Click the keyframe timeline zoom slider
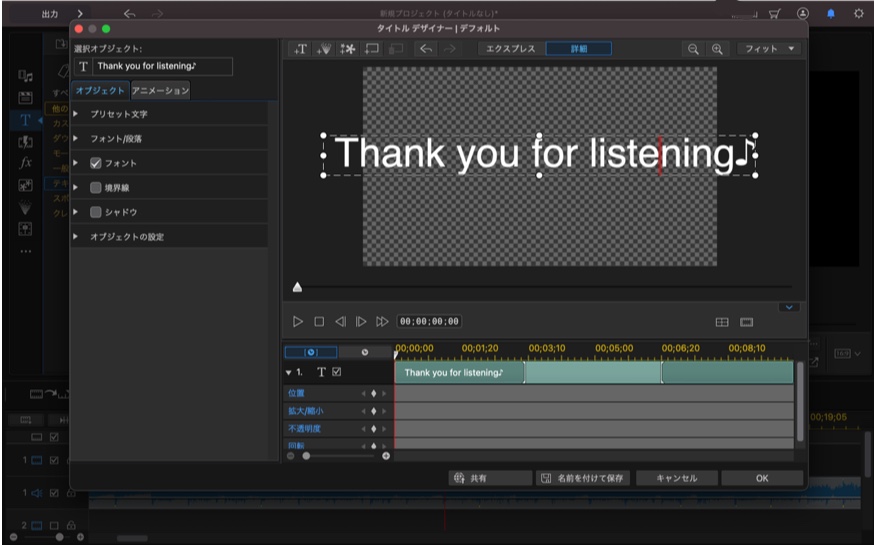Screen dimensions: 874x545 (306, 456)
